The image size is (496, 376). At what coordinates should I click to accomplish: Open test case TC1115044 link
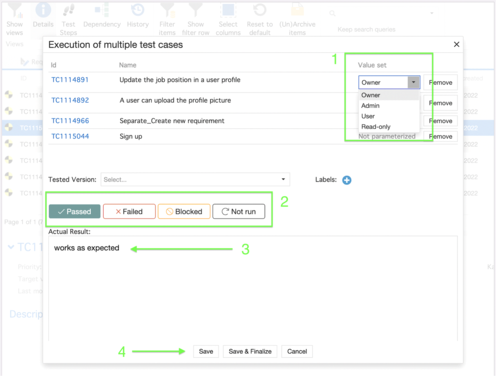70,136
